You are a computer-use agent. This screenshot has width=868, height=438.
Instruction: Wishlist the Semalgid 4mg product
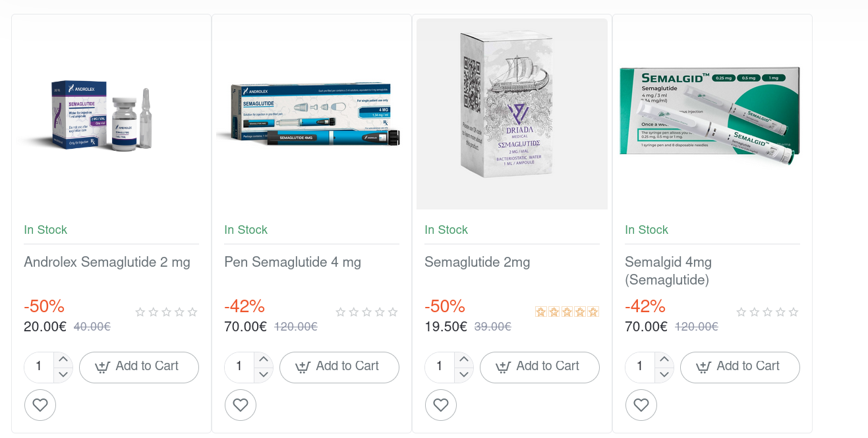pyautogui.click(x=641, y=405)
